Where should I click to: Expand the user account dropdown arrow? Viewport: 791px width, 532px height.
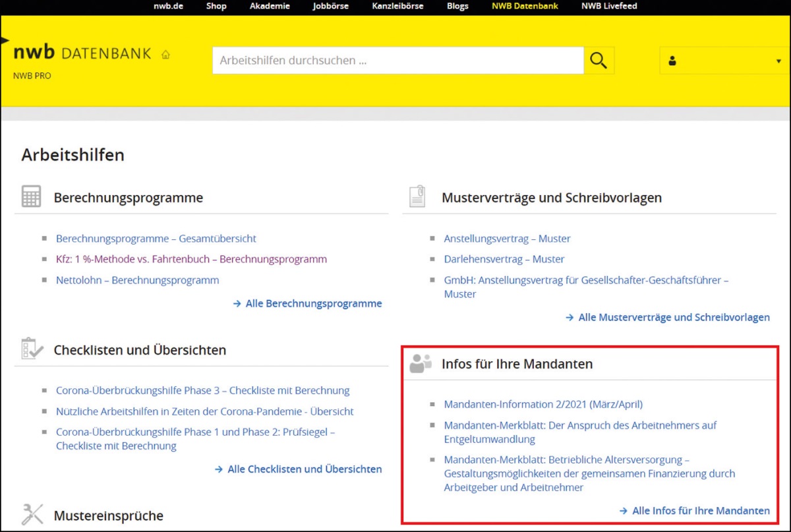pyautogui.click(x=778, y=61)
